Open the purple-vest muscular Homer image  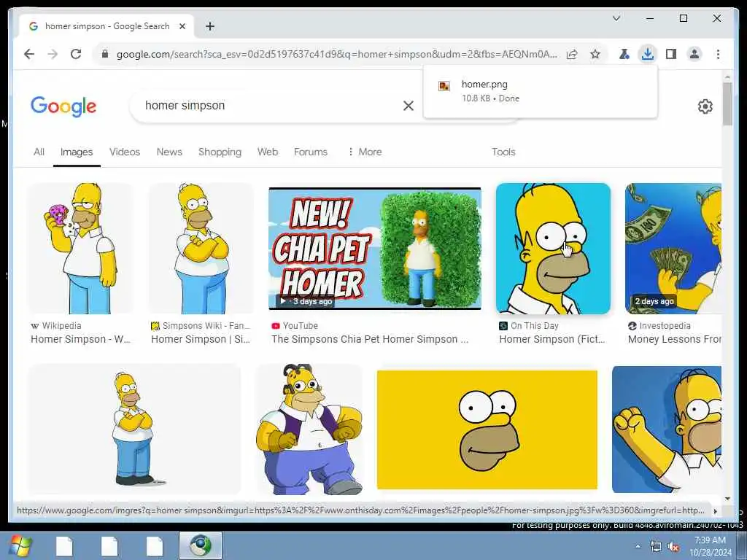tap(309, 429)
